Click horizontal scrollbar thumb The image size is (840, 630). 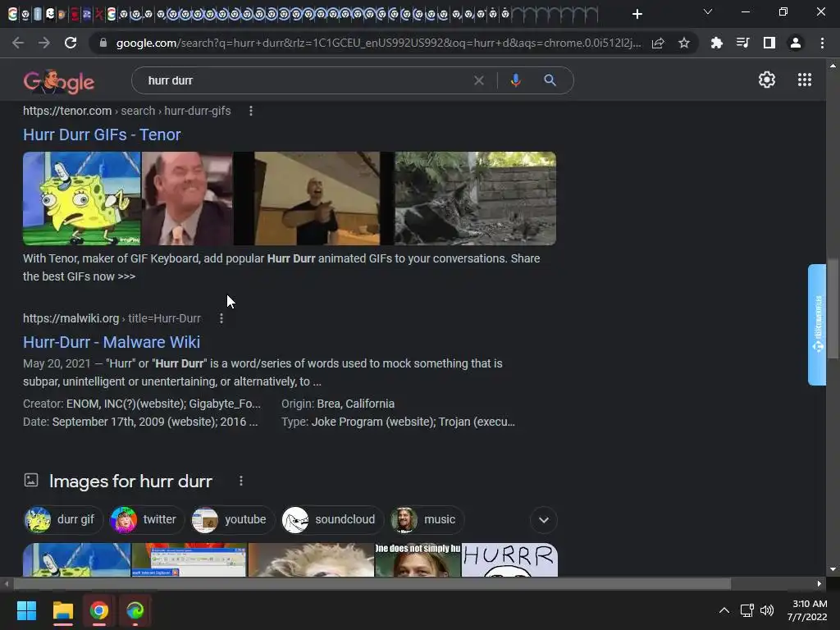(x=372, y=584)
